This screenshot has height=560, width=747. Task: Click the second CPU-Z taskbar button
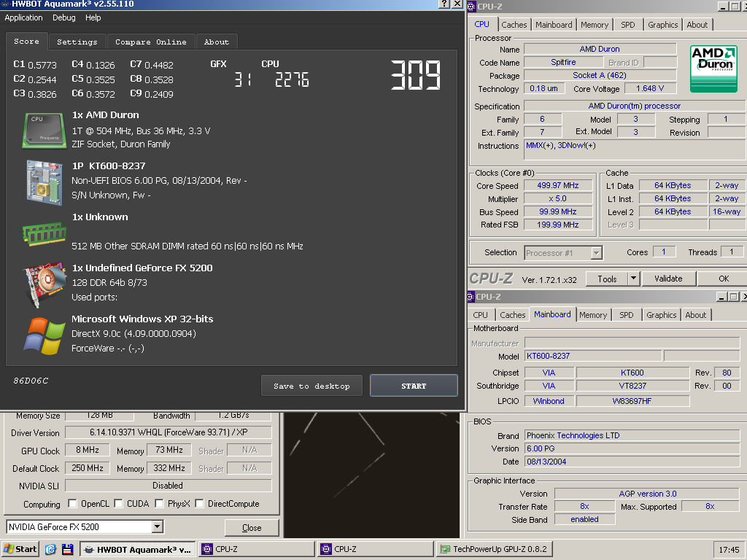coord(376,549)
